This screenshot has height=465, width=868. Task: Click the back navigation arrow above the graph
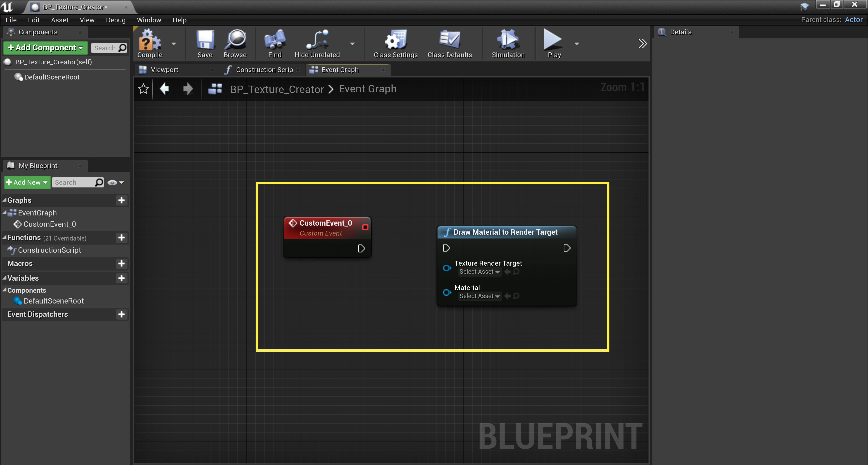[x=165, y=89]
